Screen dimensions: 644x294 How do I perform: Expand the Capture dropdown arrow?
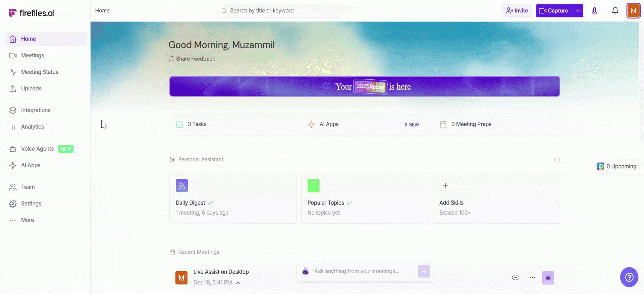pyautogui.click(x=578, y=11)
